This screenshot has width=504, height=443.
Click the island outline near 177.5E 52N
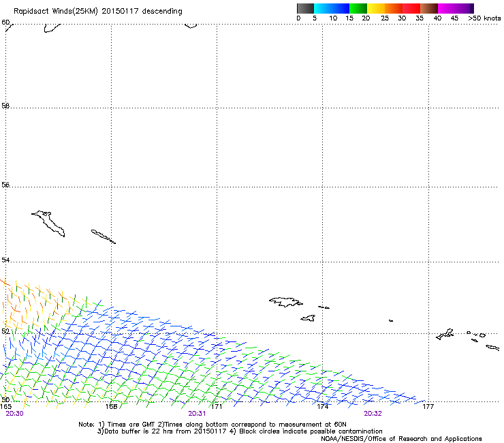tap(445, 334)
